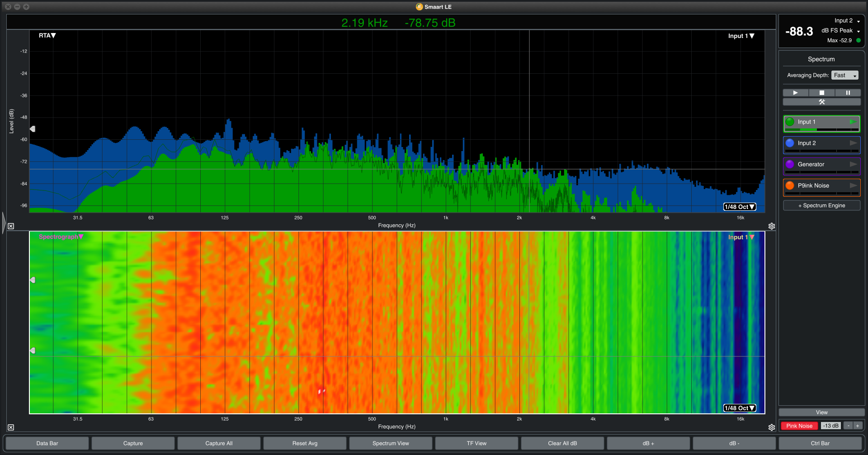Click Clear All dB button
Image resolution: width=868 pixels, height=455 pixels.
tap(562, 443)
